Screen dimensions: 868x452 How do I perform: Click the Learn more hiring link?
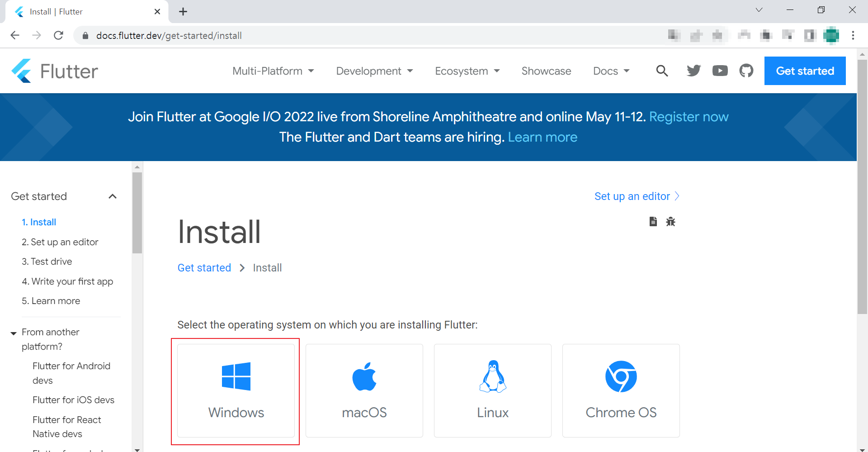click(x=542, y=137)
